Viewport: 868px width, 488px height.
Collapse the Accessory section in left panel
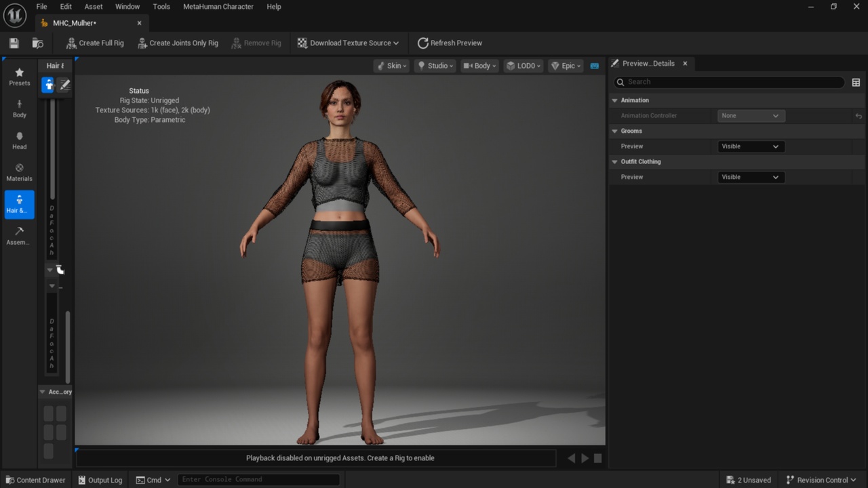[42, 392]
